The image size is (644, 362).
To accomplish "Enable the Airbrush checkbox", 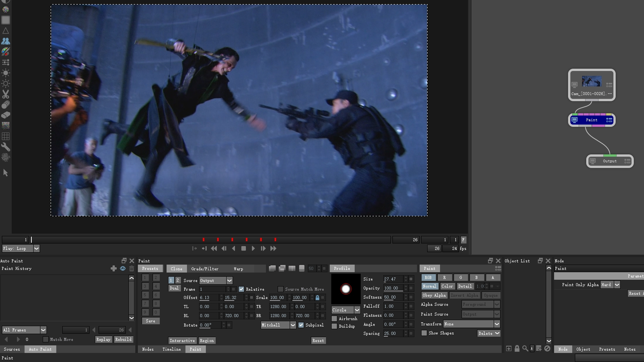I will (x=334, y=319).
